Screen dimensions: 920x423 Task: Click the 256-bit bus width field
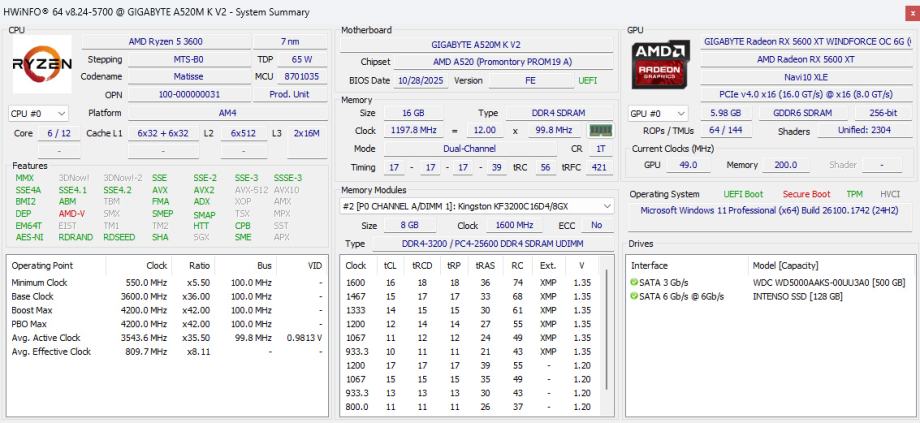tap(883, 113)
